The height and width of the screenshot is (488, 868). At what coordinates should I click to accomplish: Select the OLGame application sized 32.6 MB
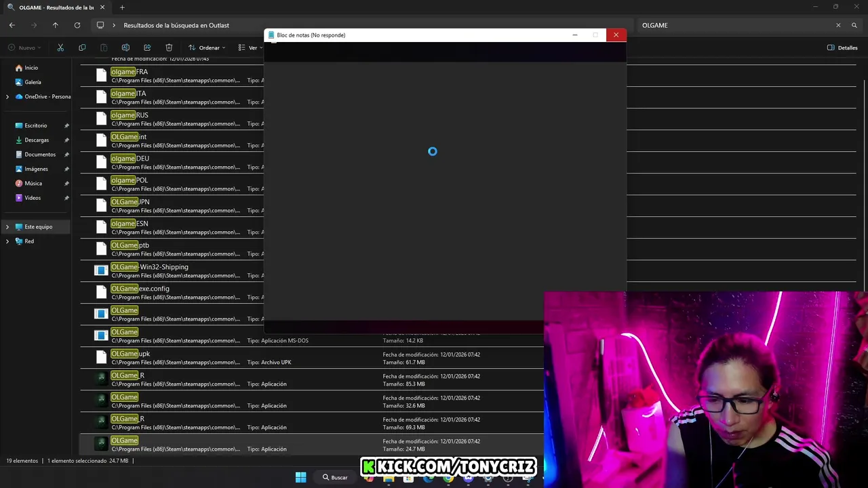click(x=124, y=397)
